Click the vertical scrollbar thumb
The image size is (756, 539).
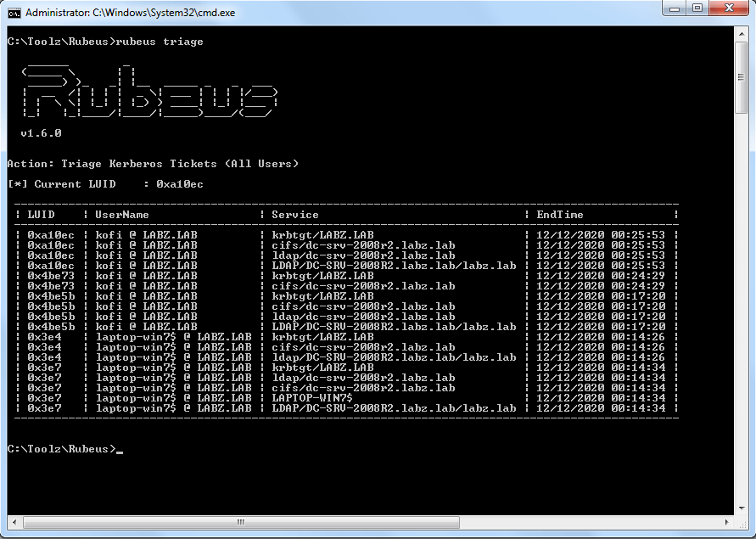click(x=741, y=77)
